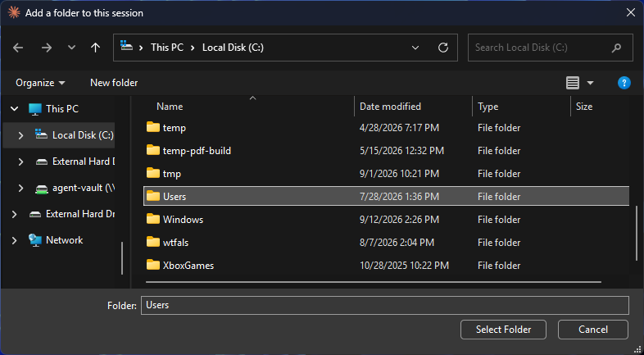Select agent-vault in navigation pane
This screenshot has width=644, height=355.
[x=84, y=188]
